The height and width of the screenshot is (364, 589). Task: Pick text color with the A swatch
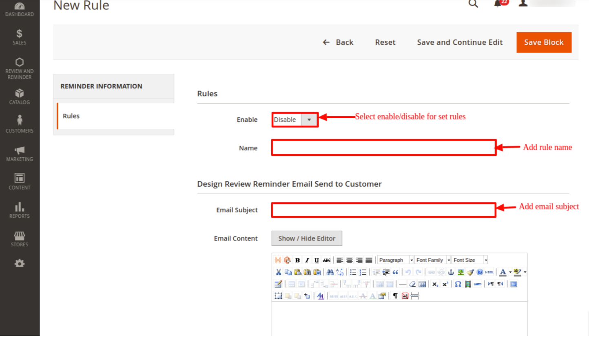(x=503, y=272)
